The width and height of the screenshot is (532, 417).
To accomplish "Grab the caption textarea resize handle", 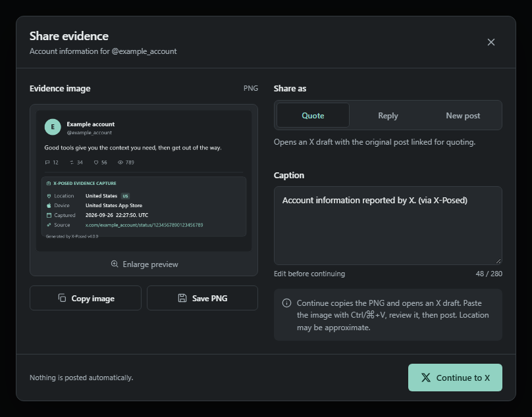I will (x=498, y=260).
